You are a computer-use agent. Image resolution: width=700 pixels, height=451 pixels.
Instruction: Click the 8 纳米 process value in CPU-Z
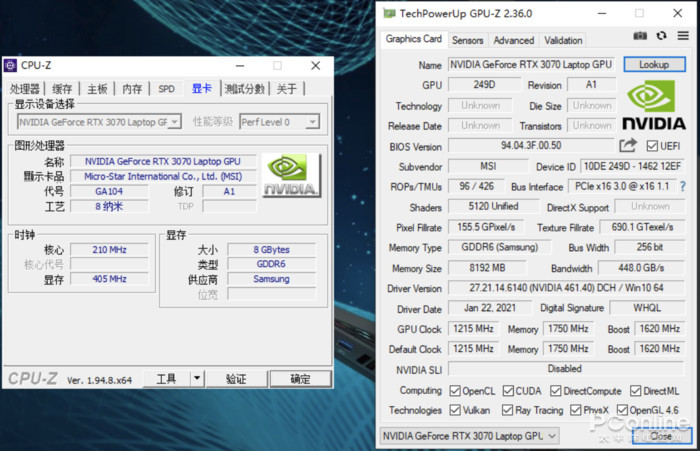click(109, 206)
